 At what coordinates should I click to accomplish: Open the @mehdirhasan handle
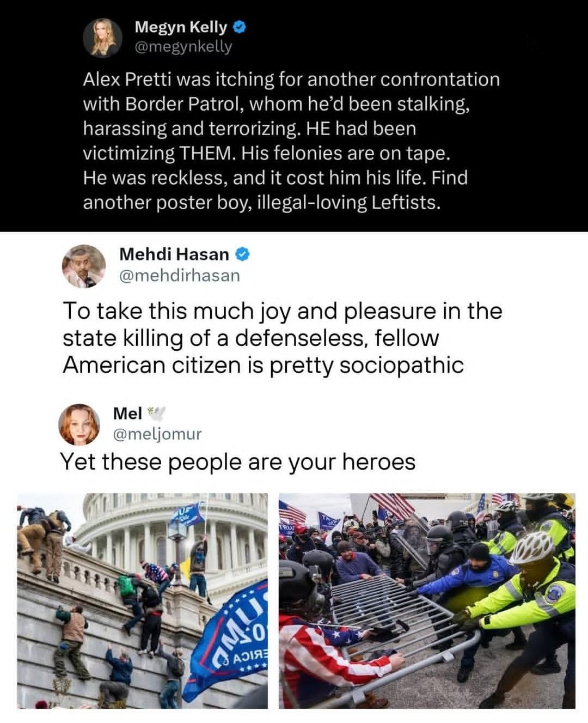point(179,275)
